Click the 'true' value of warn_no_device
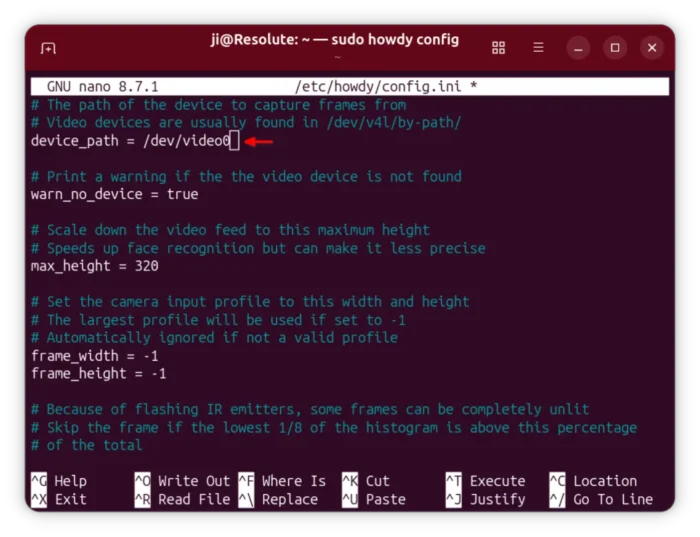This screenshot has height=537, width=700. click(182, 194)
